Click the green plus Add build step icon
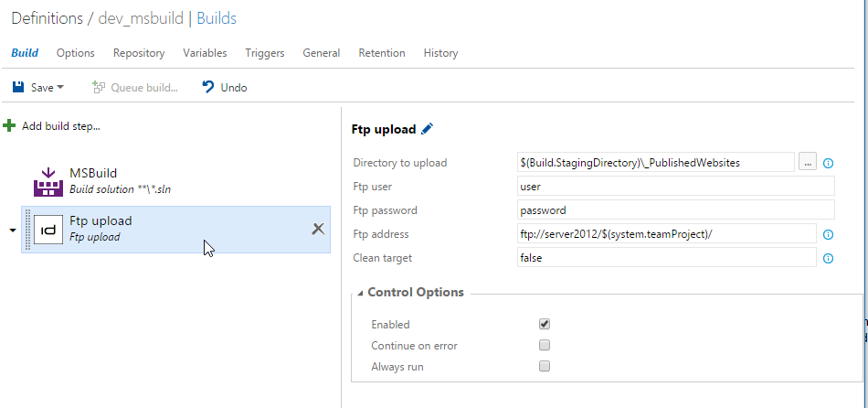The width and height of the screenshot is (868, 408). coord(9,125)
